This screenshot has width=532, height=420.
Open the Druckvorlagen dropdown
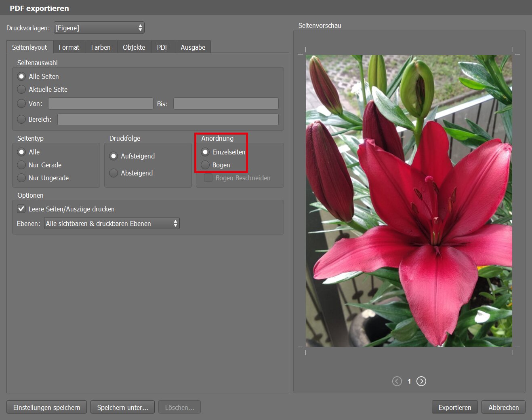coord(99,28)
